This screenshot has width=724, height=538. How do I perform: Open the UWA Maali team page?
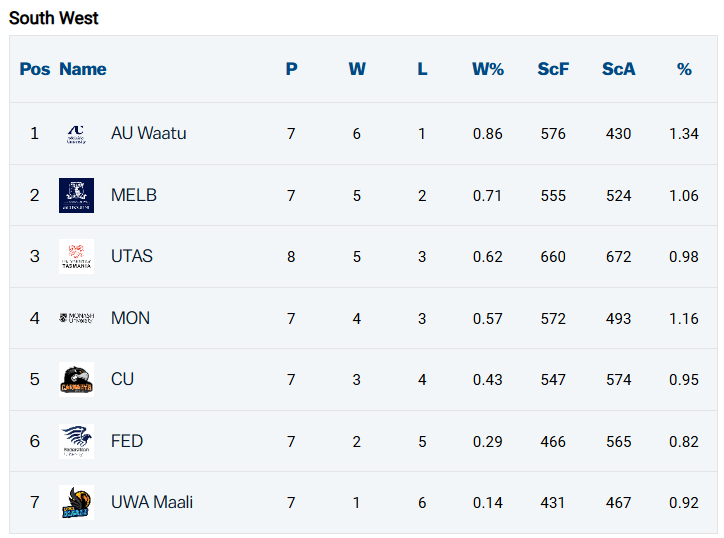tap(152, 502)
